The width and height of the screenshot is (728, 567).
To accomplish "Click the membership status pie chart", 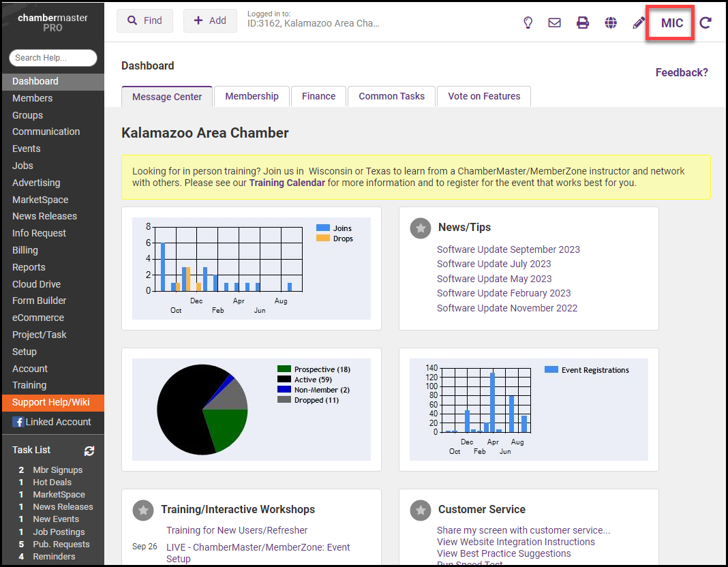I will (202, 410).
